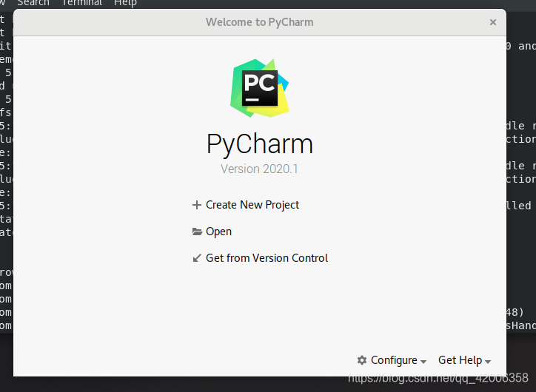Open the terminal window's Search menu
The width and height of the screenshot is (536, 392).
tap(33, 3)
